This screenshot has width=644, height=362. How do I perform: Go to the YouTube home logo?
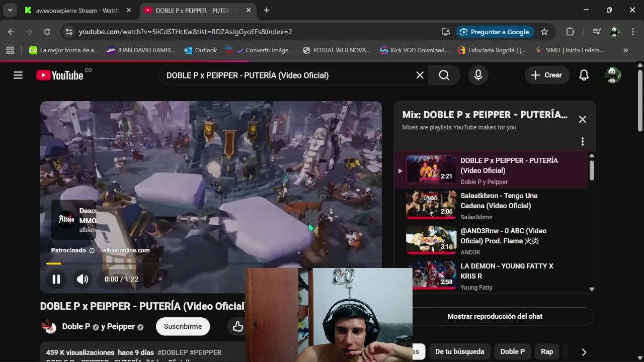(x=60, y=75)
